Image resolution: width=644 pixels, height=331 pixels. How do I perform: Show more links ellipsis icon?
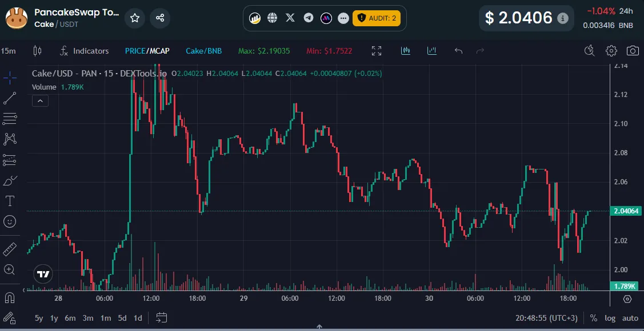coord(343,18)
